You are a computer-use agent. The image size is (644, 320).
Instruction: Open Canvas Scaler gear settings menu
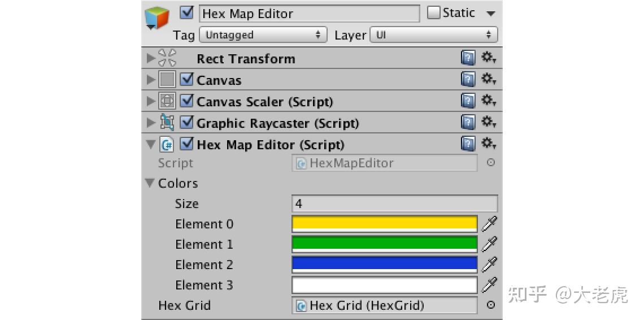coord(489,101)
